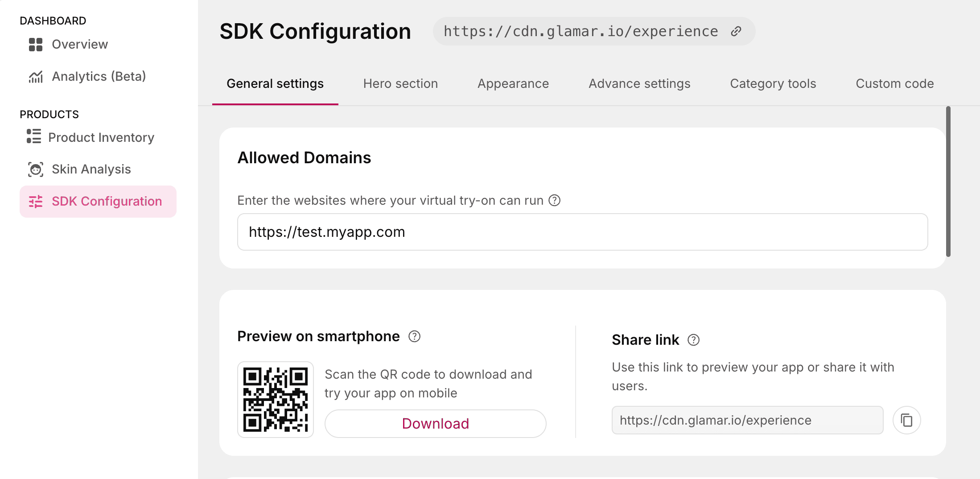The height and width of the screenshot is (479, 980).
Task: Click the Product Inventory list icon
Action: coord(34,136)
